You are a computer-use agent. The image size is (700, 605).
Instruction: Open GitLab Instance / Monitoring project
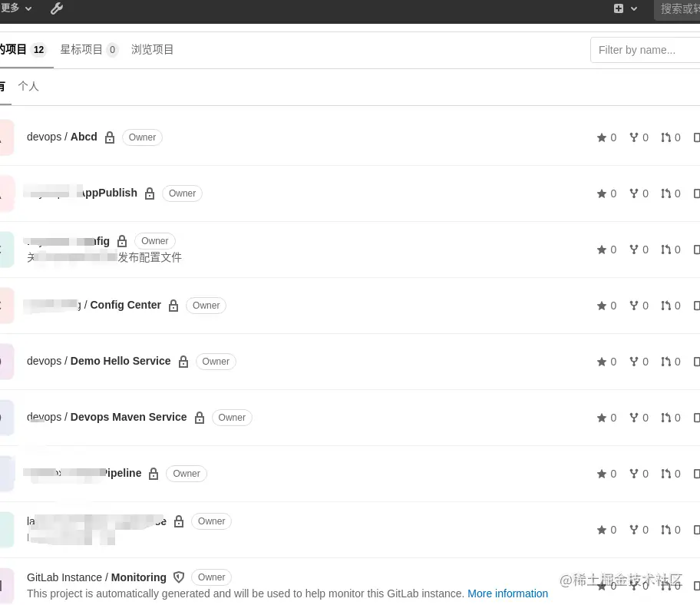point(97,577)
